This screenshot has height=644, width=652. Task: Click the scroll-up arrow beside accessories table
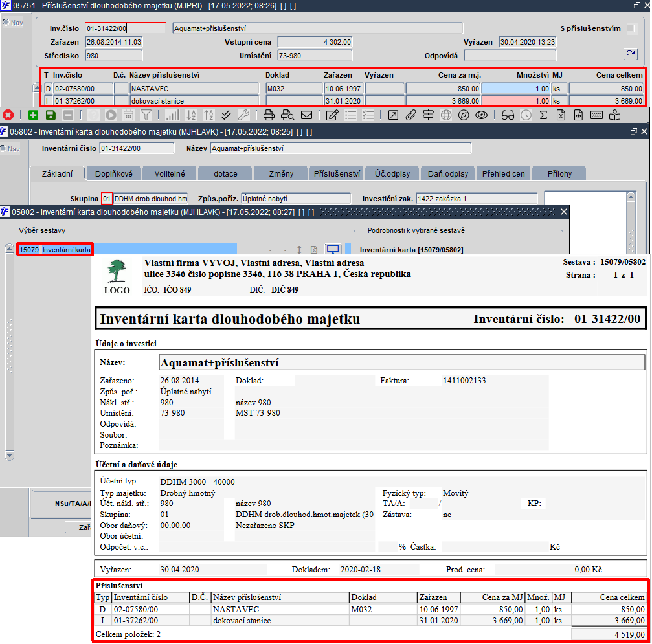coord(37,88)
